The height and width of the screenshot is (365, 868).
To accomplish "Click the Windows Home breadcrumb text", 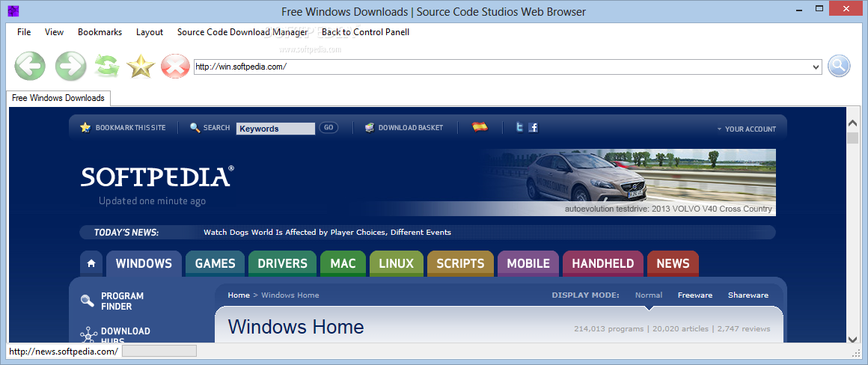I will point(290,295).
